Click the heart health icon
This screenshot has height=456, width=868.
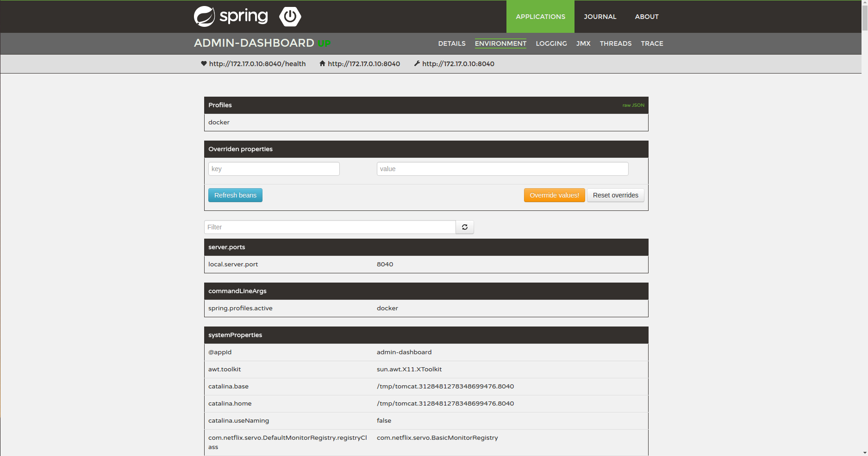[x=204, y=64]
